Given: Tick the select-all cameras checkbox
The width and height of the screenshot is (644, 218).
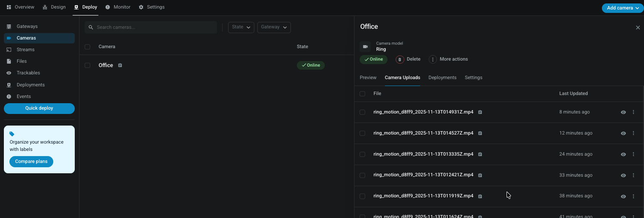Looking at the screenshot, I should [x=88, y=46].
